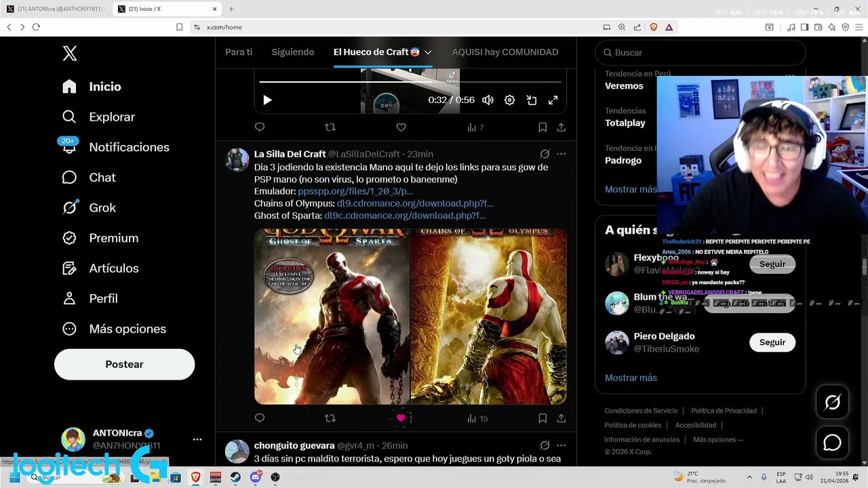
Task: Repost La Silla Del Craft post
Action: [x=330, y=418]
